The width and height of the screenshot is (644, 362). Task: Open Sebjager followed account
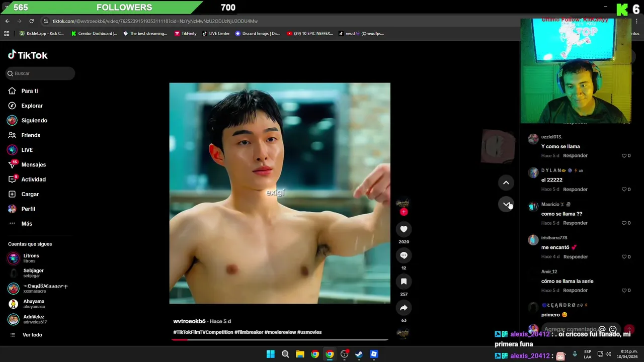click(x=33, y=273)
